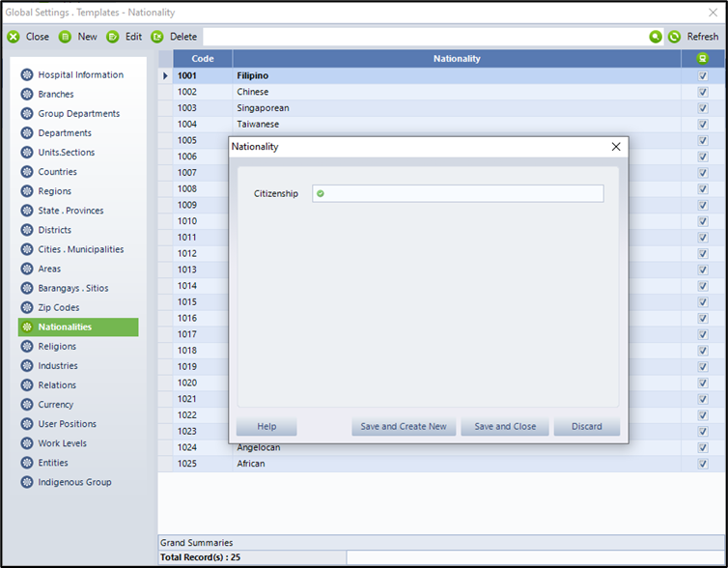Uncheck the checkbox for Singaporean row
Screen dimensions: 728x568
pyautogui.click(x=702, y=108)
